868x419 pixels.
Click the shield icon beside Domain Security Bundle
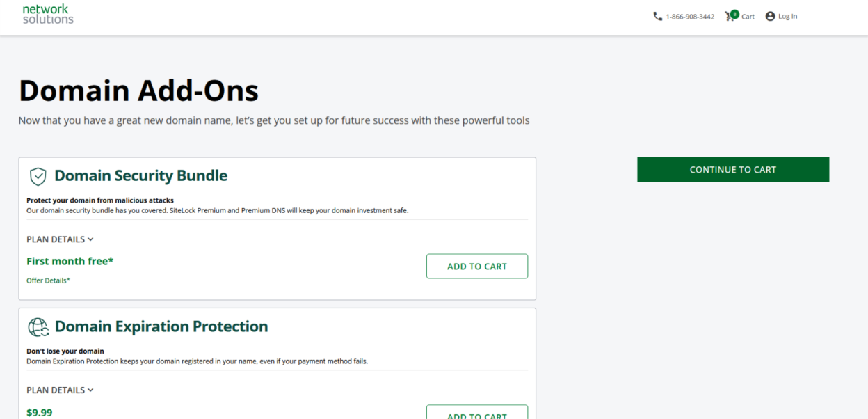tap(38, 176)
